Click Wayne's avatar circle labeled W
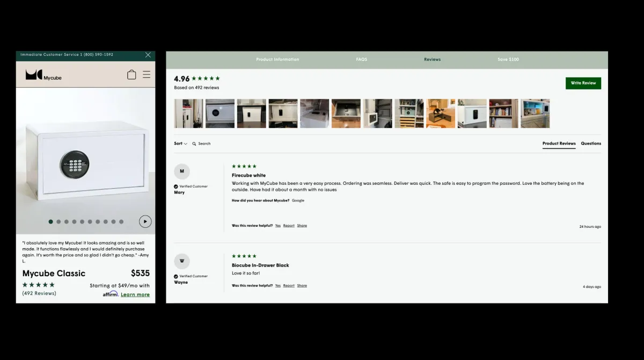The image size is (644, 360). pos(182,261)
